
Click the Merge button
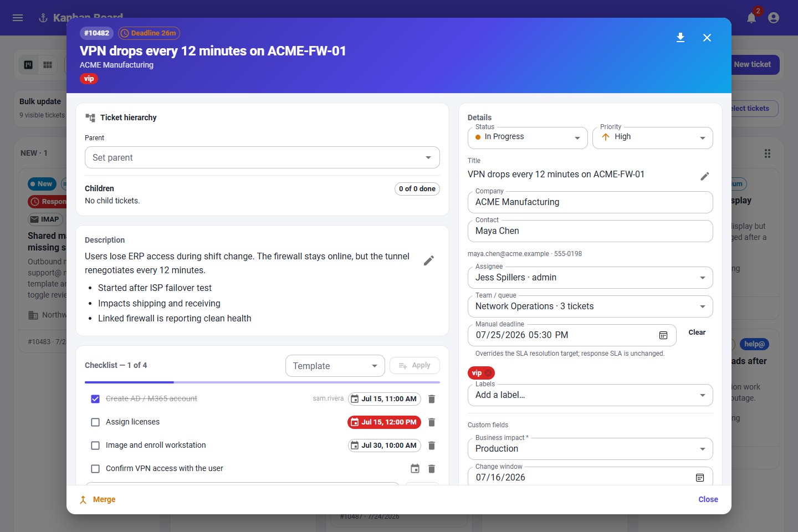(x=98, y=499)
